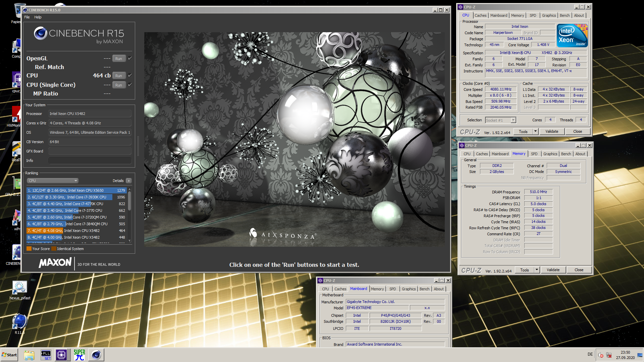The width and height of the screenshot is (644, 362).
Task: Open the disconnected network tray icon
Action: point(609,355)
